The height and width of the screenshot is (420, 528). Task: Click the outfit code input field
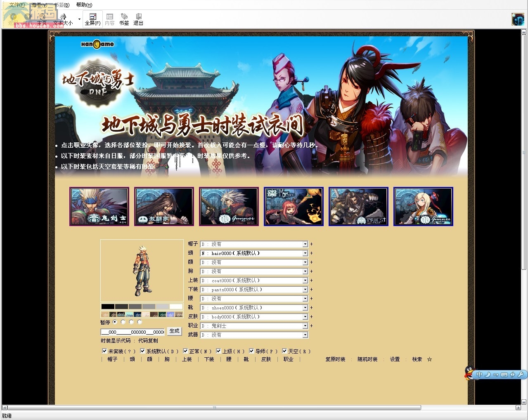(133, 332)
